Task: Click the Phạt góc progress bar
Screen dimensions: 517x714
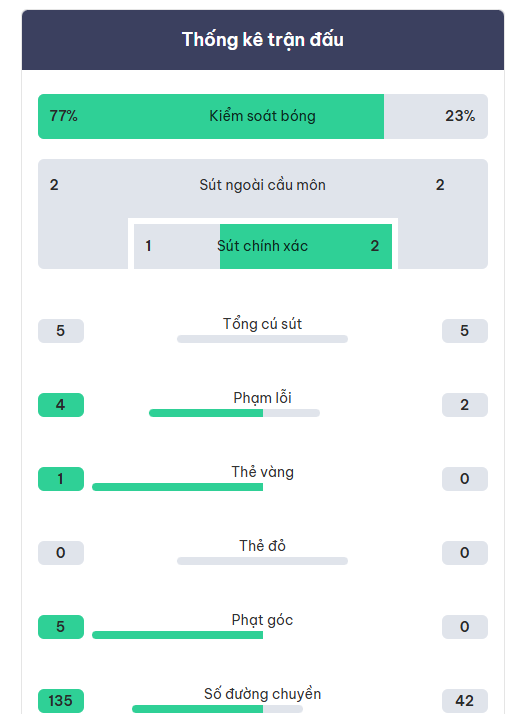Action: point(177,635)
